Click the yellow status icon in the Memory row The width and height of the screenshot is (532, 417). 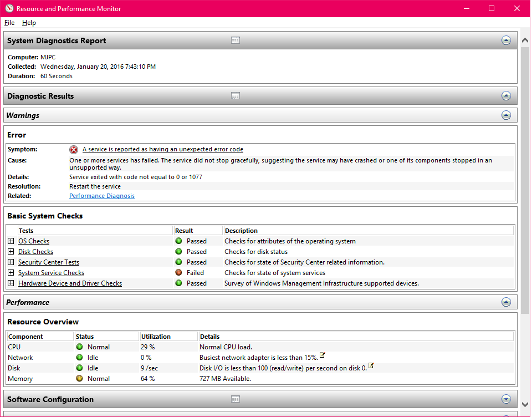(x=79, y=379)
